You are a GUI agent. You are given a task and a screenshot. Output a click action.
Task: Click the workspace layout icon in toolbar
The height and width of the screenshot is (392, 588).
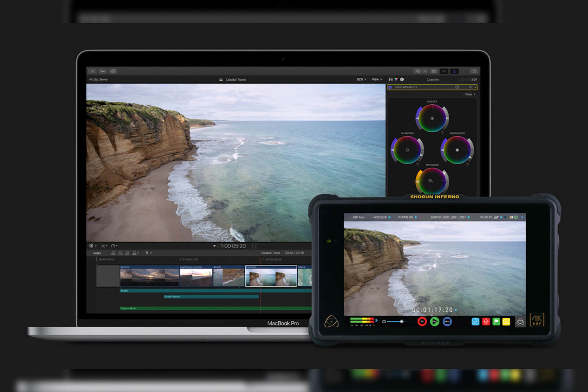click(x=417, y=71)
